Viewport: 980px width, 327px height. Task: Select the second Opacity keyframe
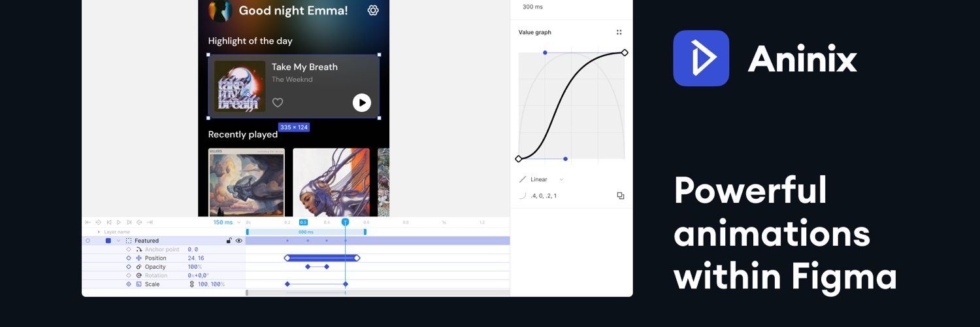(327, 267)
